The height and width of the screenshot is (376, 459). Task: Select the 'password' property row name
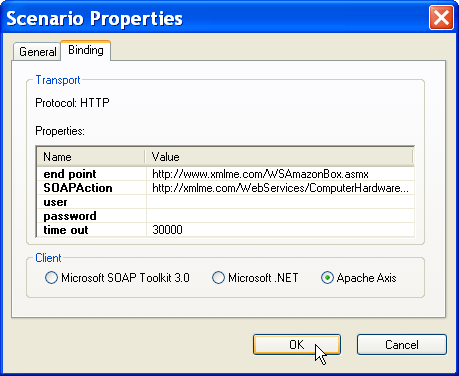pyautogui.click(x=70, y=216)
